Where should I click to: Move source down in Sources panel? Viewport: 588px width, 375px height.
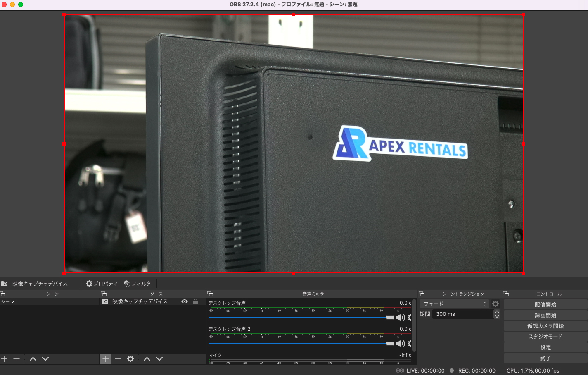coord(159,359)
